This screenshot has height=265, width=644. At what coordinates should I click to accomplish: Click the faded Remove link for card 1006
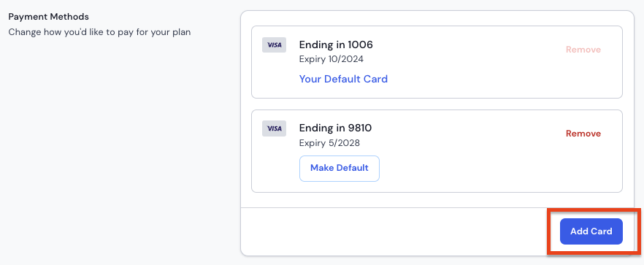(583, 50)
